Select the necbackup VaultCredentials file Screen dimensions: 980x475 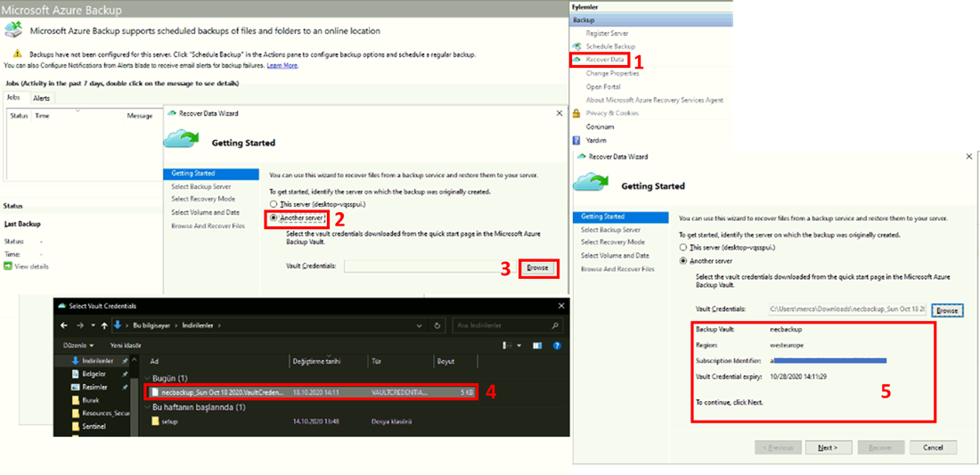[x=311, y=392]
